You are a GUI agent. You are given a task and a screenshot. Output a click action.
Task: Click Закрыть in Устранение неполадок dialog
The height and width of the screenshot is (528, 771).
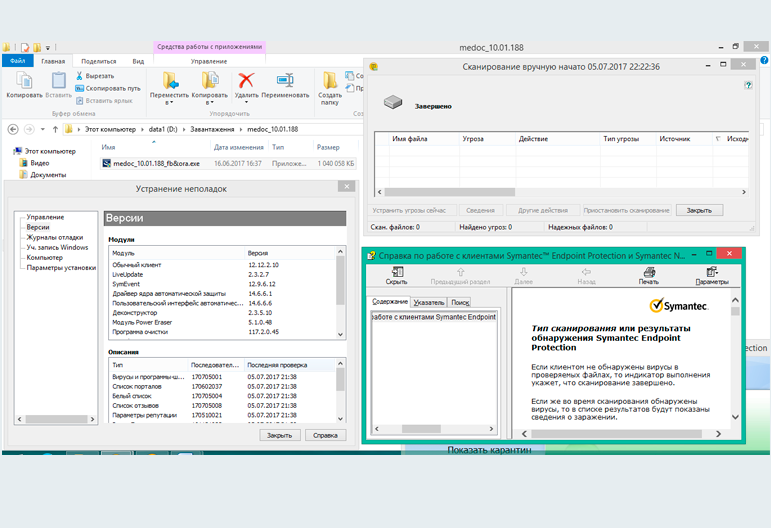pyautogui.click(x=279, y=436)
